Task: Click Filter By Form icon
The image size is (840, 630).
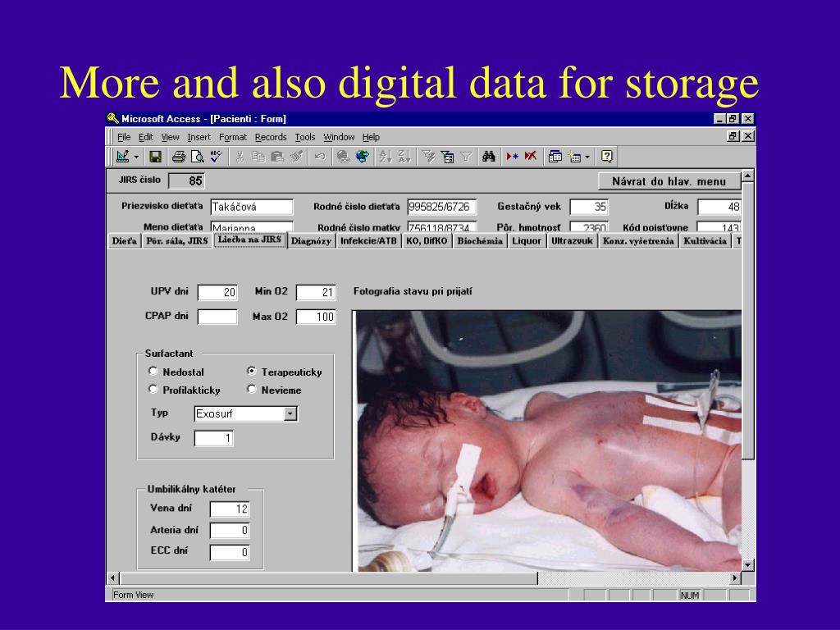Action: coord(447,157)
